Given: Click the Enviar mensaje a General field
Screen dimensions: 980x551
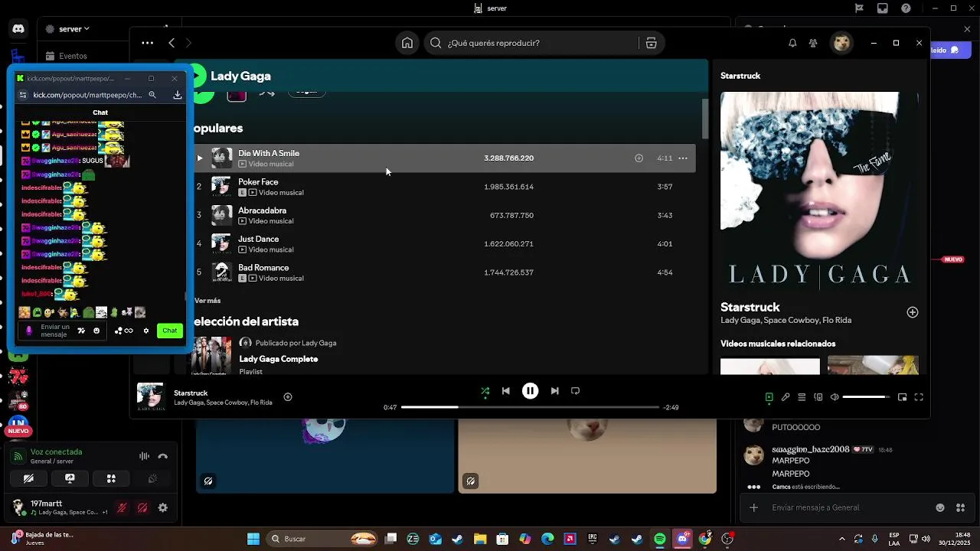Looking at the screenshot, I should click(850, 507).
